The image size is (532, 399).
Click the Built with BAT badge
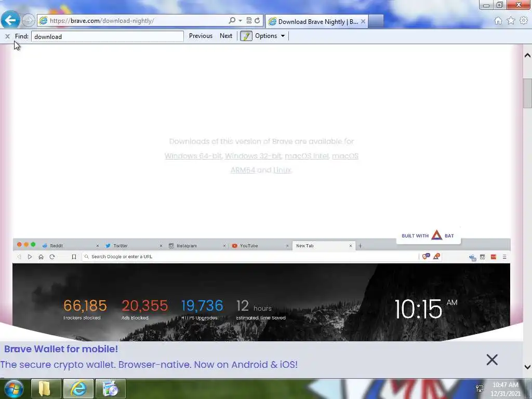[x=428, y=235]
